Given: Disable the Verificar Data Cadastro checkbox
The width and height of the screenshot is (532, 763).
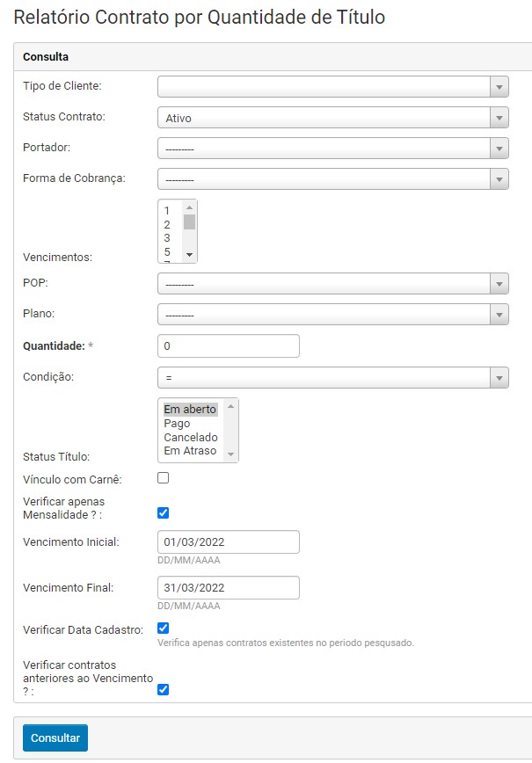Looking at the screenshot, I should coord(163,628).
